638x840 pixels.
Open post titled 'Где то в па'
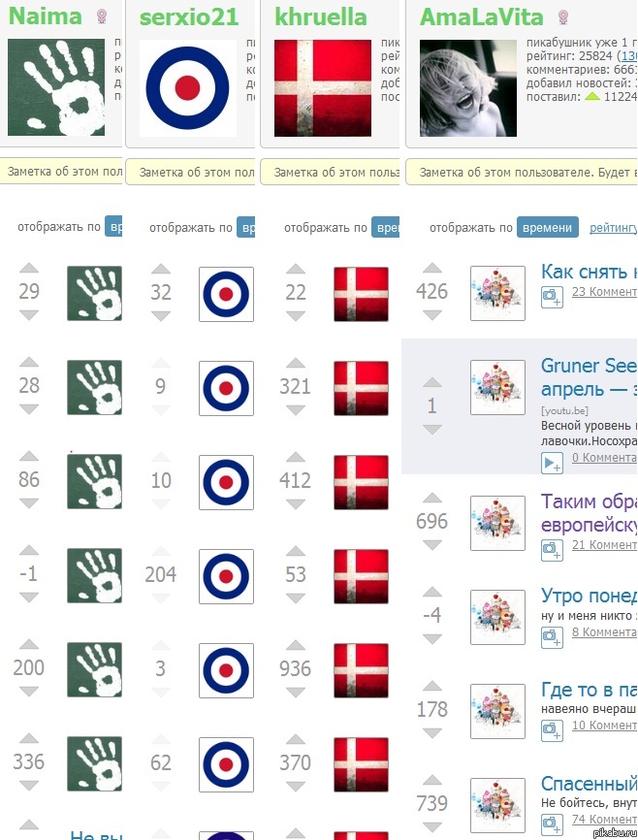[x=589, y=690]
